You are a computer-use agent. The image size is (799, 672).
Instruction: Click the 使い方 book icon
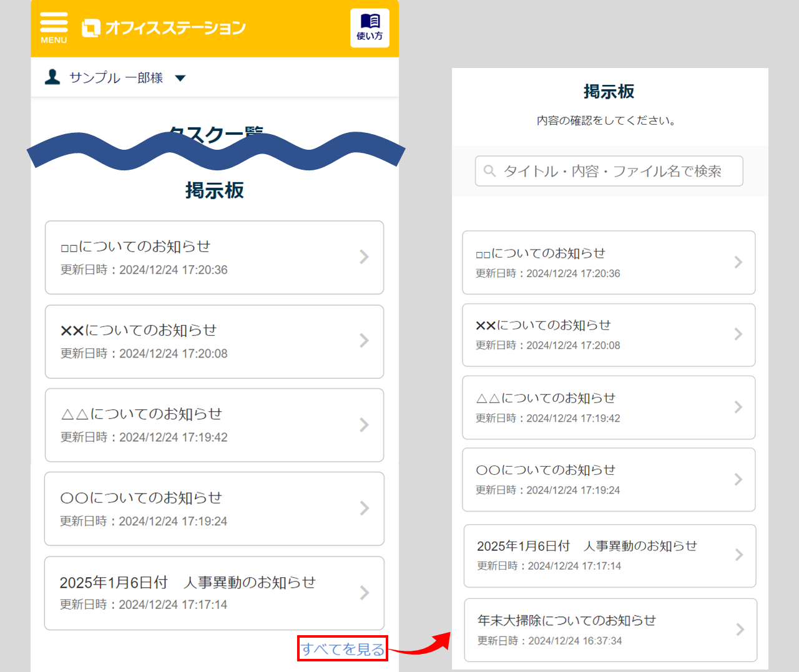coord(370,28)
